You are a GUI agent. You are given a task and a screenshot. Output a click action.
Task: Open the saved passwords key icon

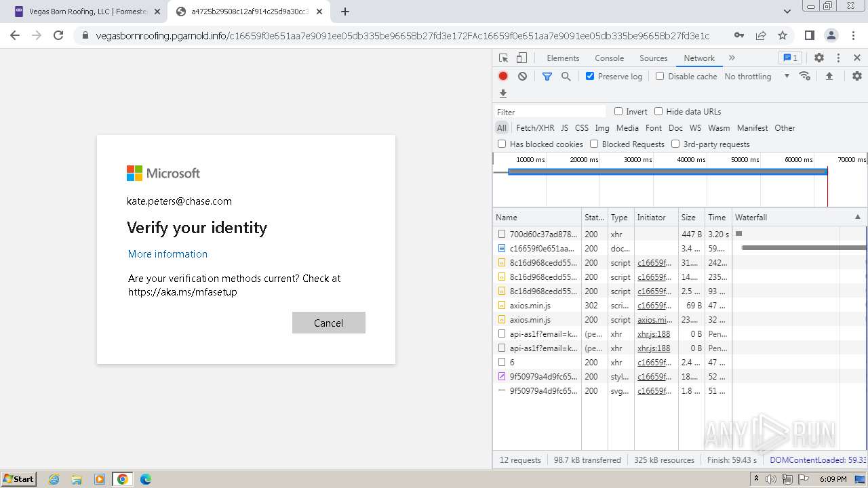pyautogui.click(x=739, y=35)
